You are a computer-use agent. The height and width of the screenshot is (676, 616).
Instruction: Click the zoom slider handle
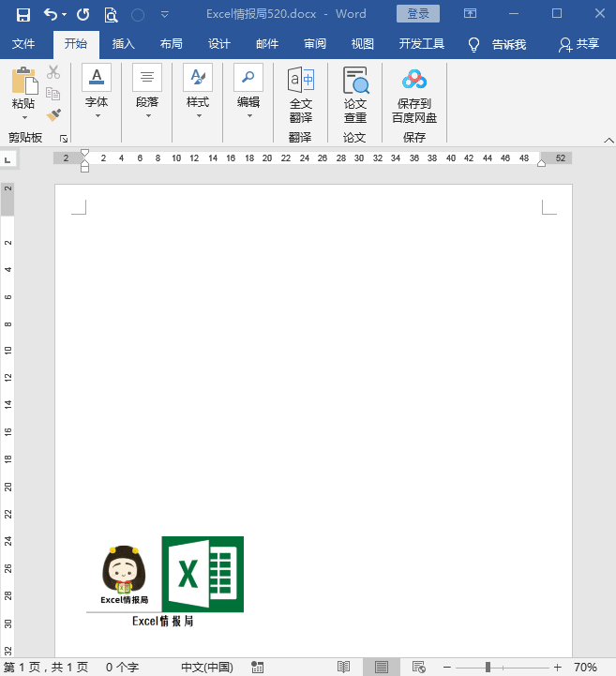pyautogui.click(x=488, y=668)
